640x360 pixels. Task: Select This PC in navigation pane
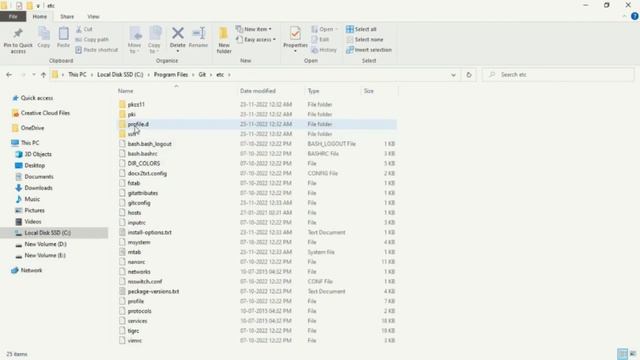click(30, 143)
